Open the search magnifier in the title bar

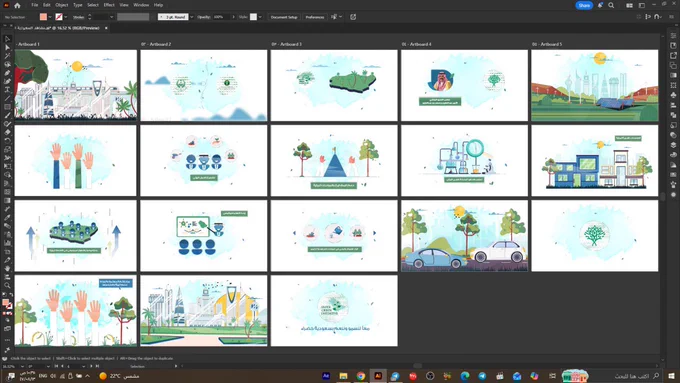click(x=611, y=5)
